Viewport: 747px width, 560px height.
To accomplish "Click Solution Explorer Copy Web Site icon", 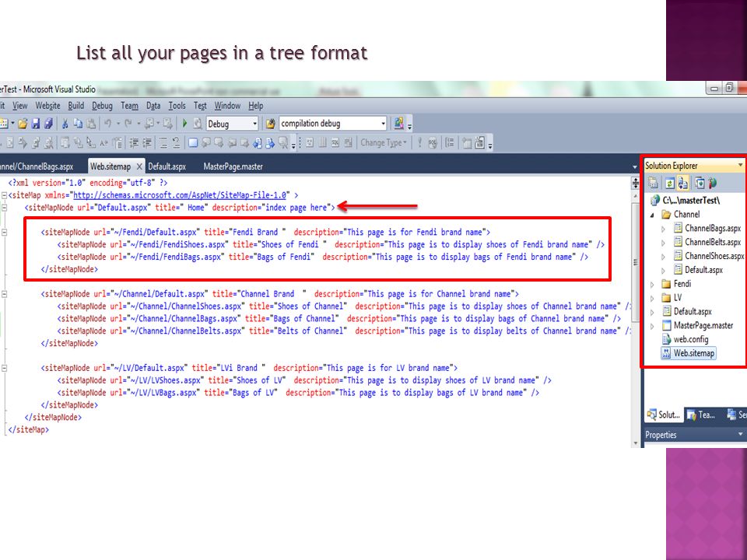I will pyautogui.click(x=700, y=183).
